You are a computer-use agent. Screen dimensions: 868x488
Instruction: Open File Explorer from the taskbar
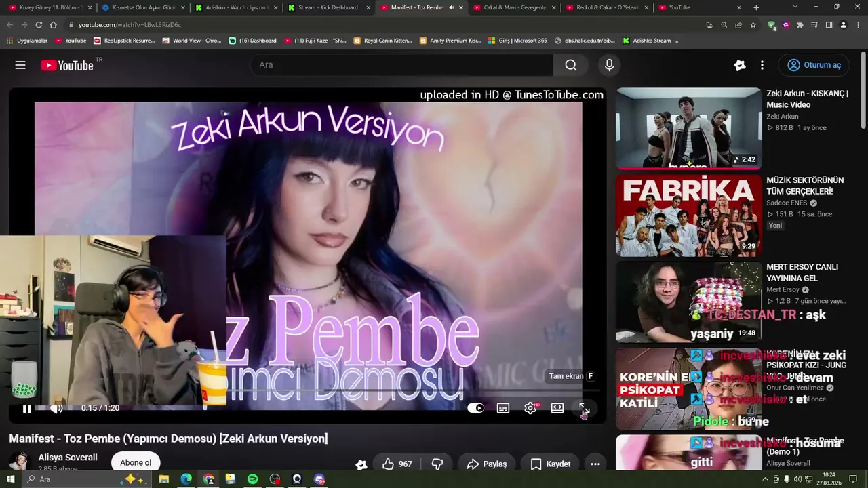(164, 479)
